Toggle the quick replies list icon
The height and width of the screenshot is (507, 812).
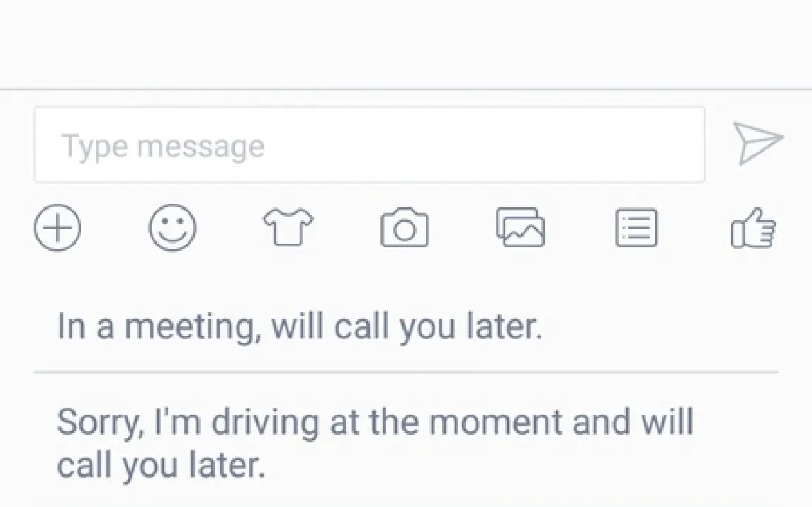click(x=636, y=229)
